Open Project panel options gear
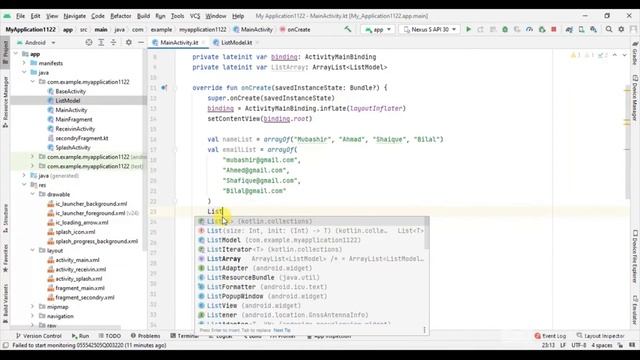640x360 pixels. pyautogui.click(x=129, y=42)
